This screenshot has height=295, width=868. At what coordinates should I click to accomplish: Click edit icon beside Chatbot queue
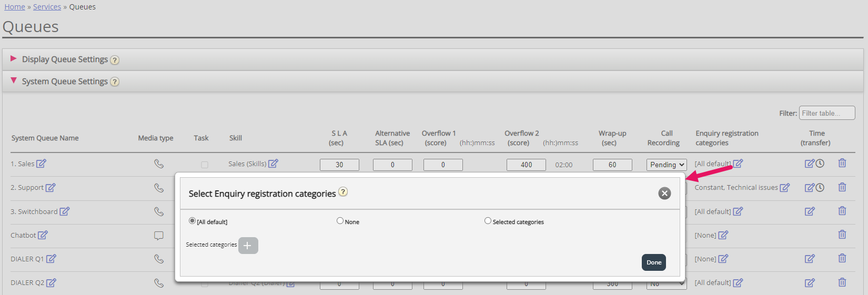point(43,235)
